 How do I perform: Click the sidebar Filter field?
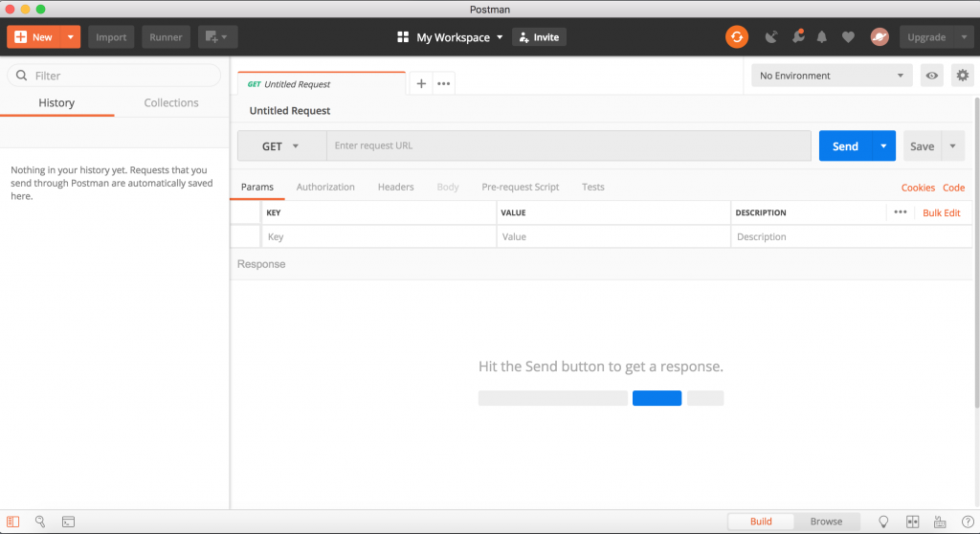click(x=115, y=76)
